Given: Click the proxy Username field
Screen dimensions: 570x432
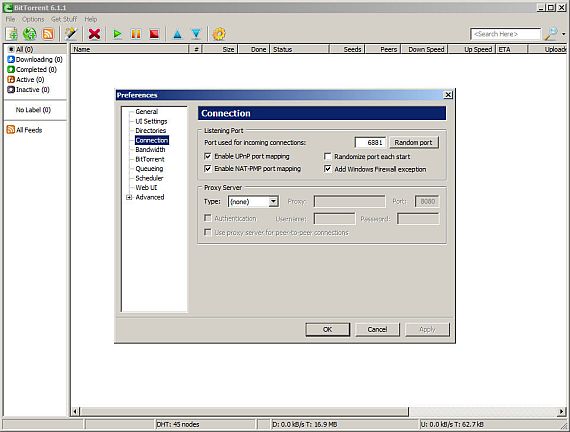Looking at the screenshot, I should tap(334, 219).
